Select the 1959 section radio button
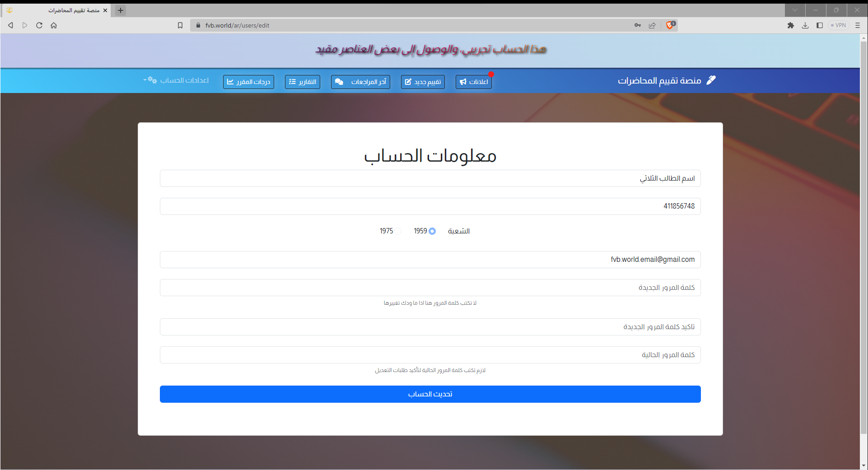The width and height of the screenshot is (868, 470). 432,231
